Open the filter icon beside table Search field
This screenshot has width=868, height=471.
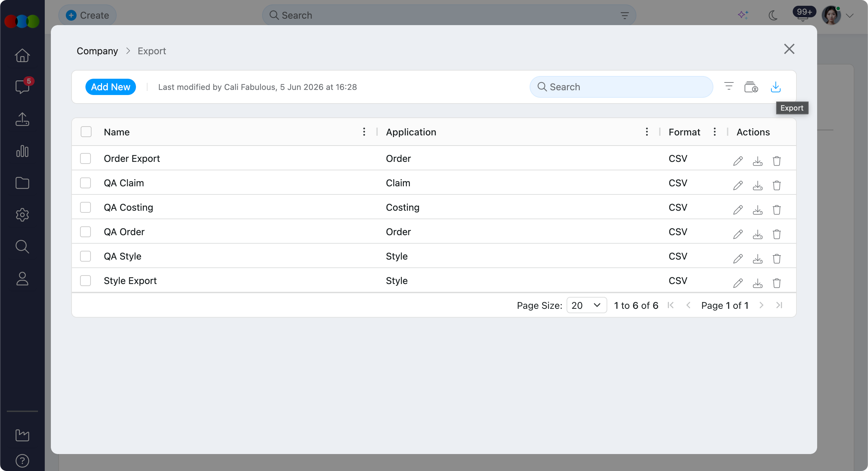tap(729, 86)
